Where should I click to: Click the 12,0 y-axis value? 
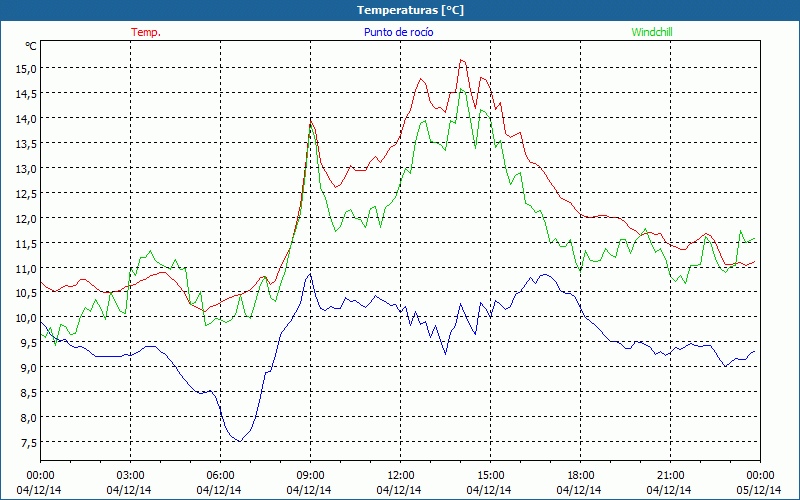(26, 218)
